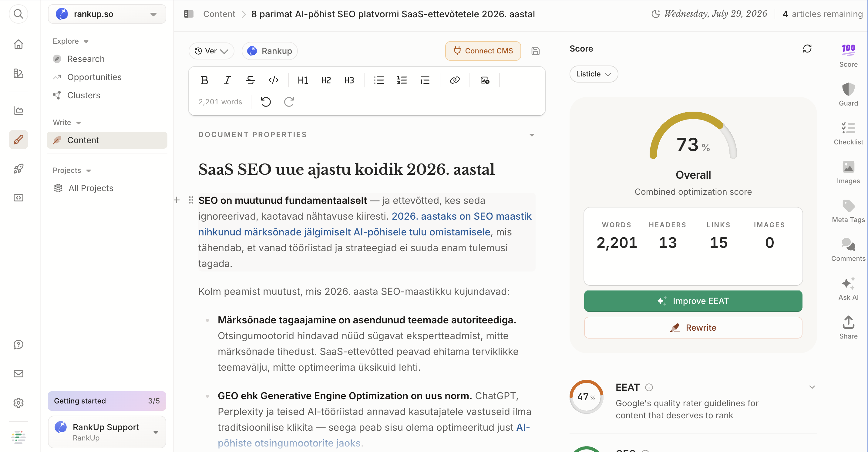Toggle the sidebar panel icon
Screen dimensions: 868x452
tap(188, 14)
